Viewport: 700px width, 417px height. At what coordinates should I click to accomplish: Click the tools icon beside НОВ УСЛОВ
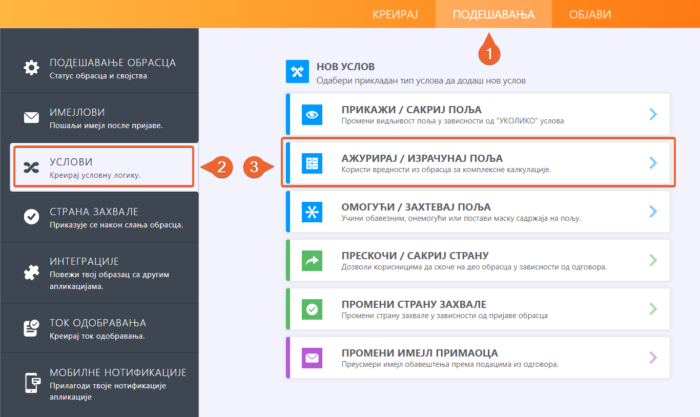pyautogui.click(x=297, y=71)
